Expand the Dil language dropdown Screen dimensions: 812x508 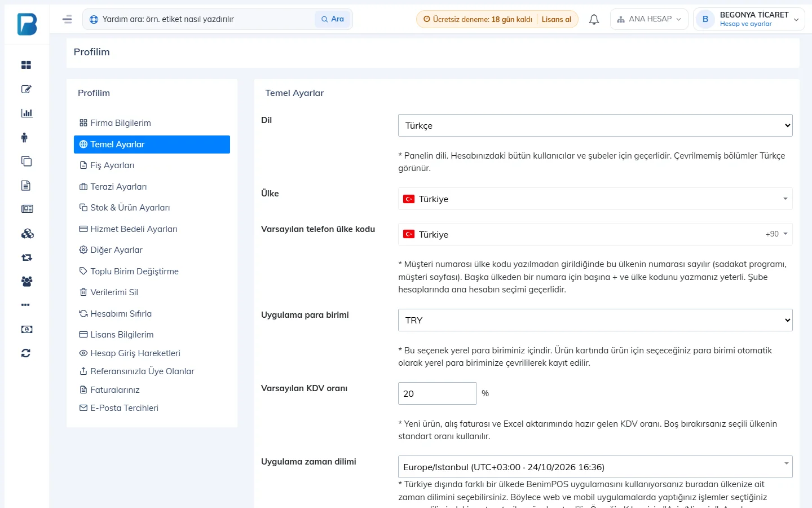(595, 125)
